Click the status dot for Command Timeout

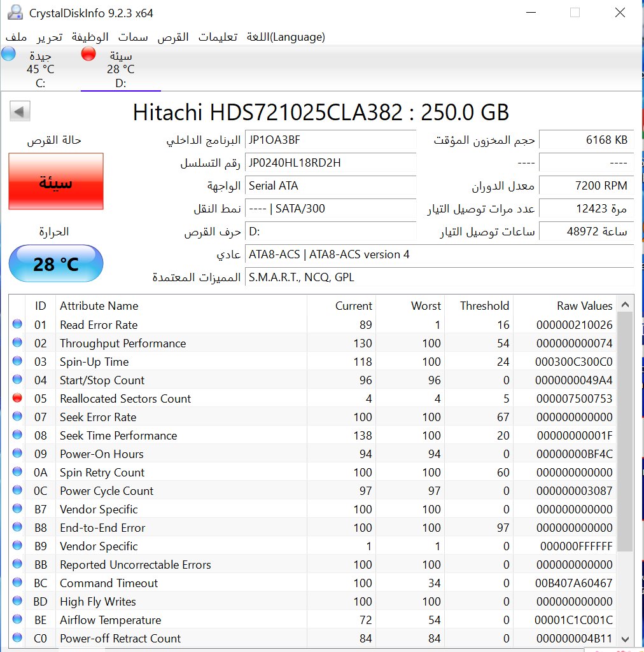[x=17, y=582]
